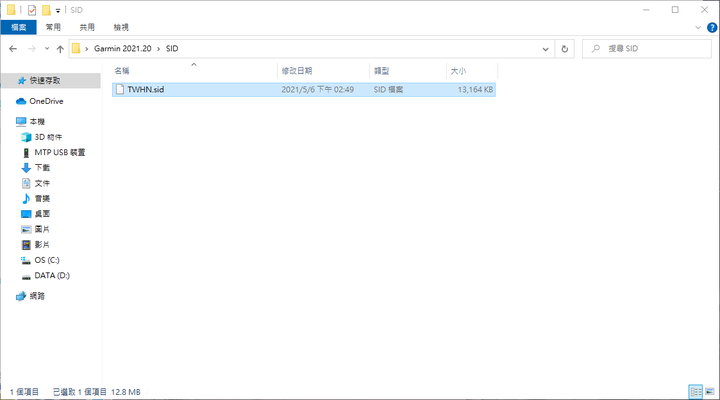
Task: Switch to the 檢視 ribbon tab
Action: pyautogui.click(x=121, y=27)
